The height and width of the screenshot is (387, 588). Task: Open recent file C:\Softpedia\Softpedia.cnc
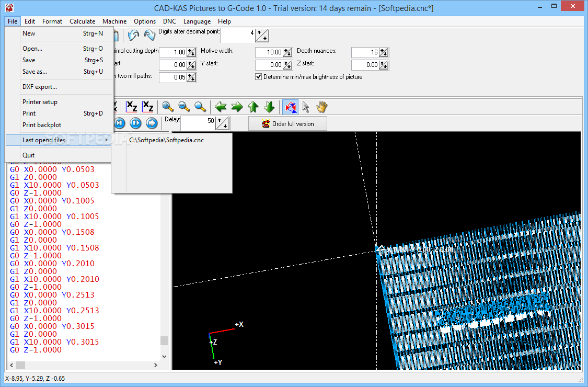click(165, 140)
